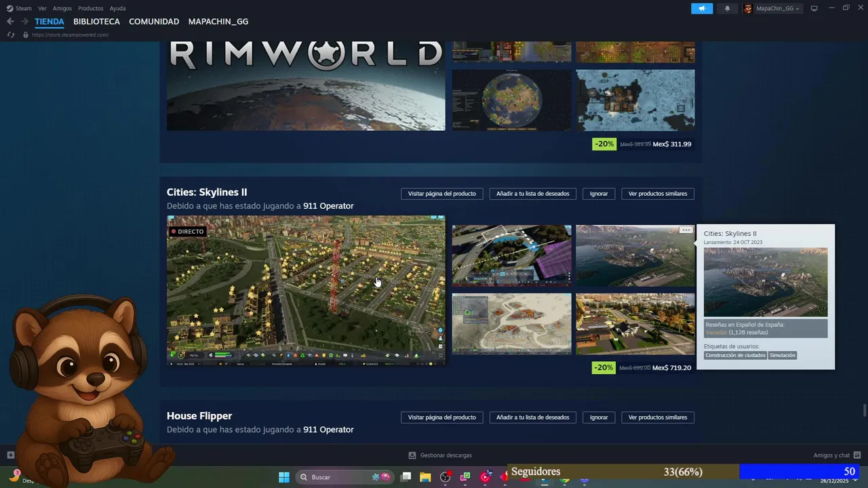
Task: Switch to the BIBLIOTECA tab
Action: 96,22
